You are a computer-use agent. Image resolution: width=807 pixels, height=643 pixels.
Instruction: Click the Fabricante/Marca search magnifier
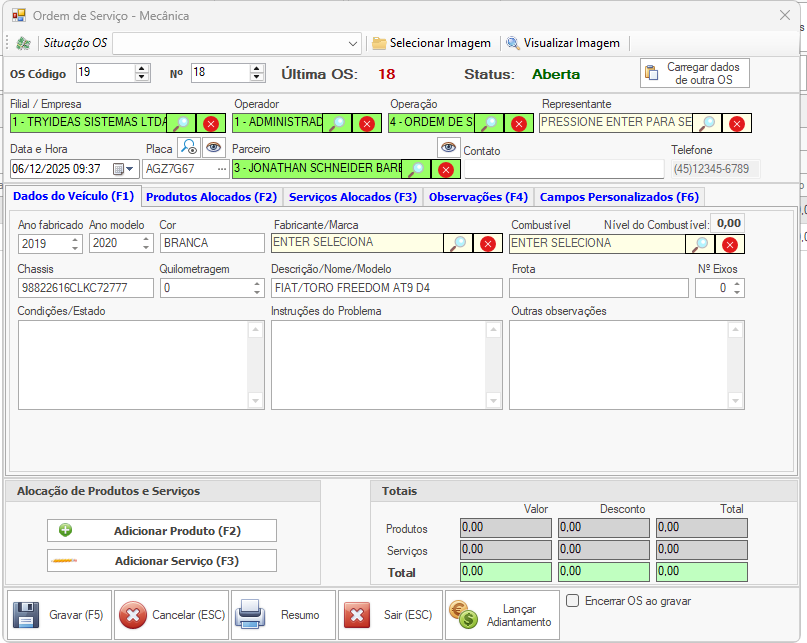click(457, 243)
